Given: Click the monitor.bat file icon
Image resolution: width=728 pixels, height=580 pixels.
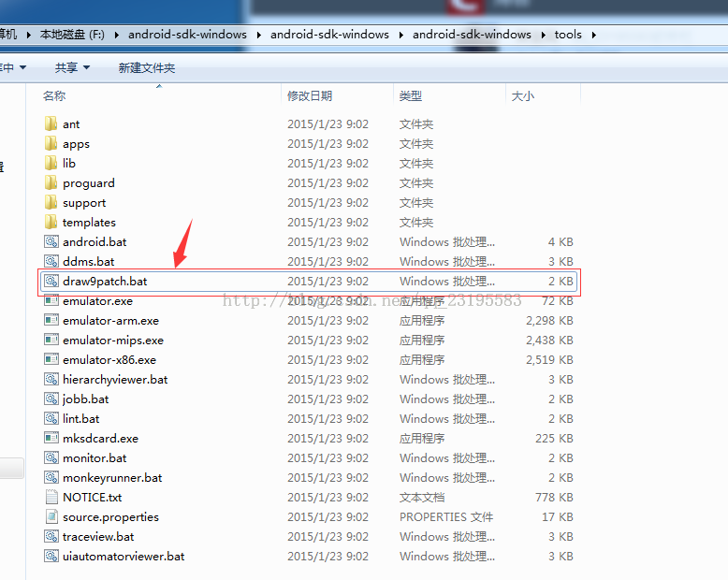Looking at the screenshot, I should (51, 457).
